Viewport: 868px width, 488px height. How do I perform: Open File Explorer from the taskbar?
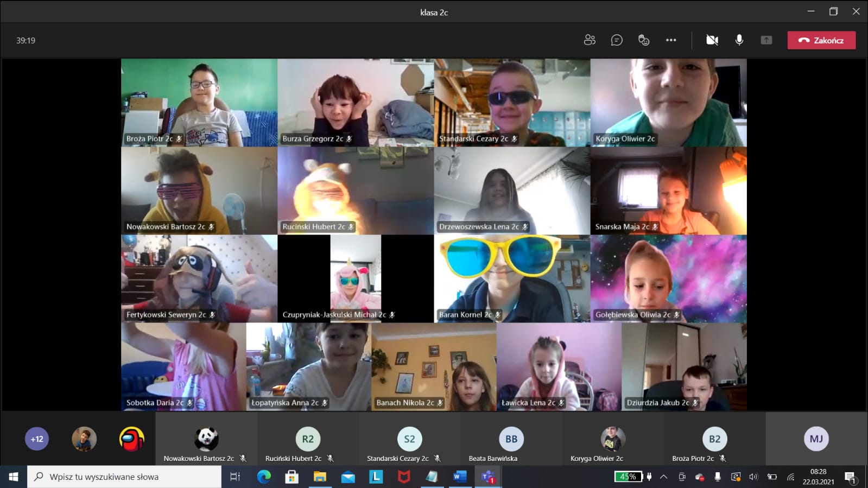point(320,477)
